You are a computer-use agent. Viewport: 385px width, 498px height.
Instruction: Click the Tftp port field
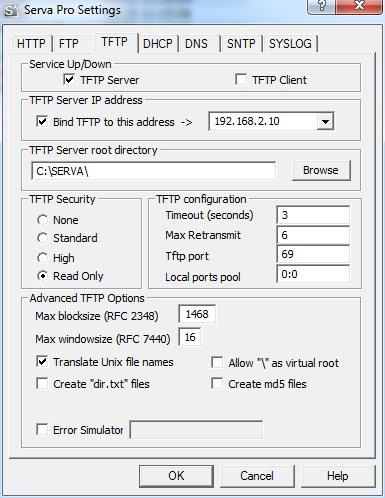(x=313, y=254)
